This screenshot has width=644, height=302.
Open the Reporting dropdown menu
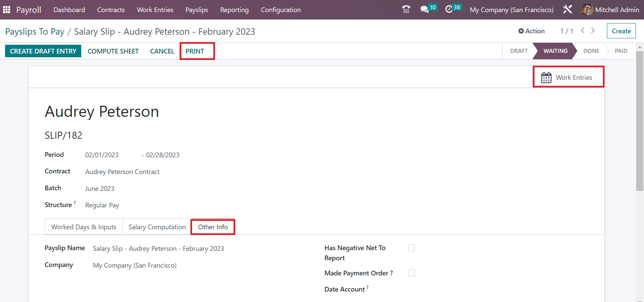point(234,10)
